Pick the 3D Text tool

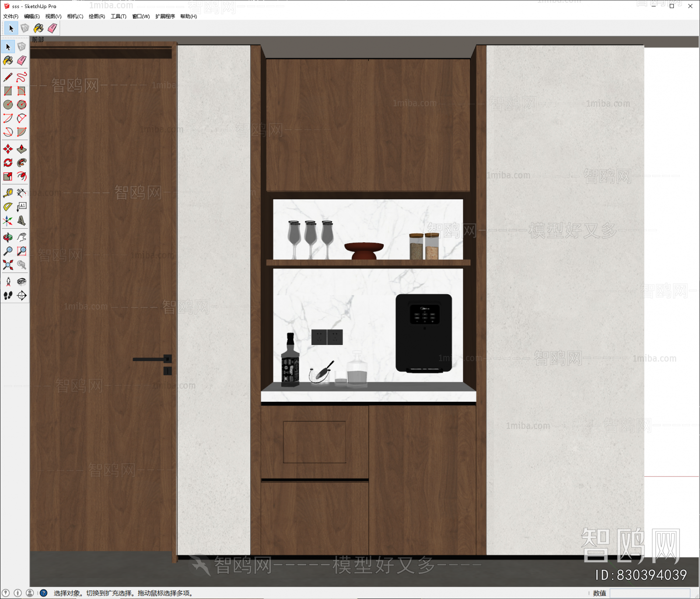coord(22,221)
